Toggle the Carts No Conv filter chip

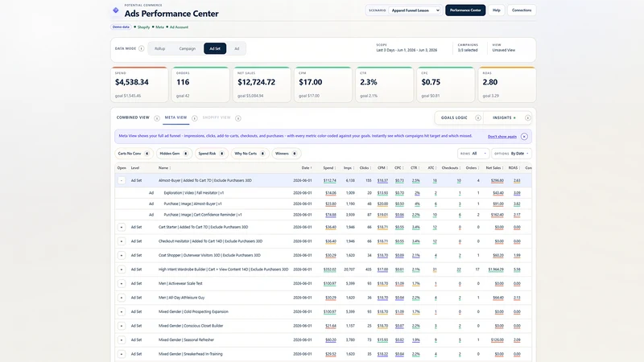click(x=134, y=154)
